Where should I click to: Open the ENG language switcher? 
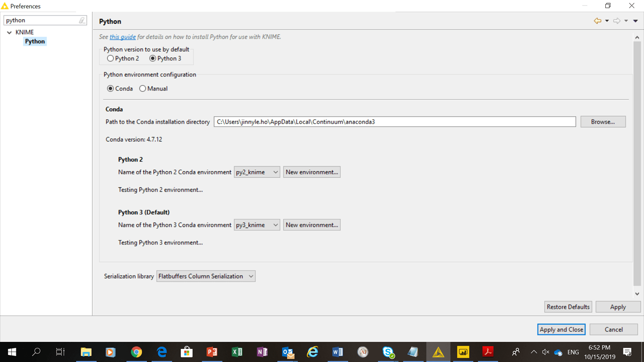(573, 352)
